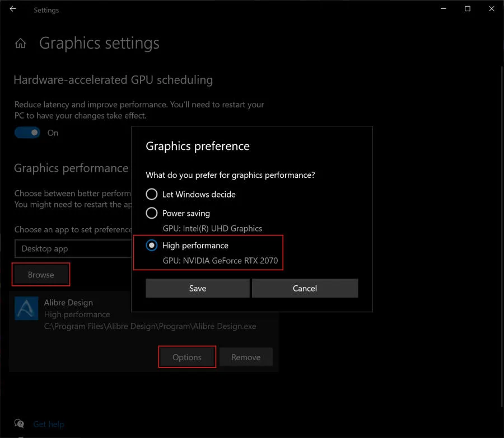This screenshot has width=504, height=438.
Task: Click the vertical scrollbar of Settings
Action: 502,236
